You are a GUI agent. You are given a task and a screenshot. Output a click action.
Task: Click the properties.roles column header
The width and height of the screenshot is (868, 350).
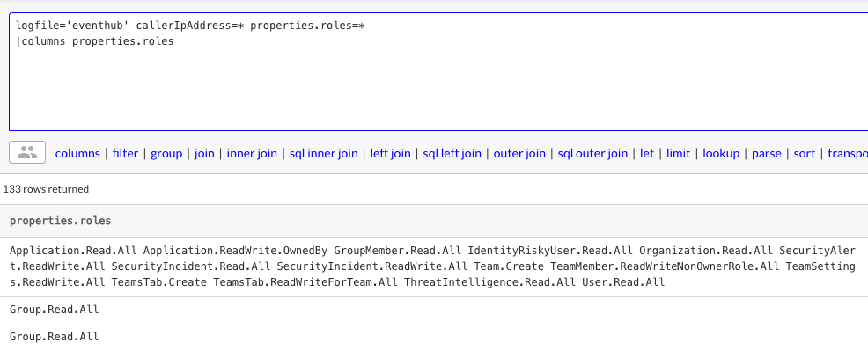tap(61, 221)
